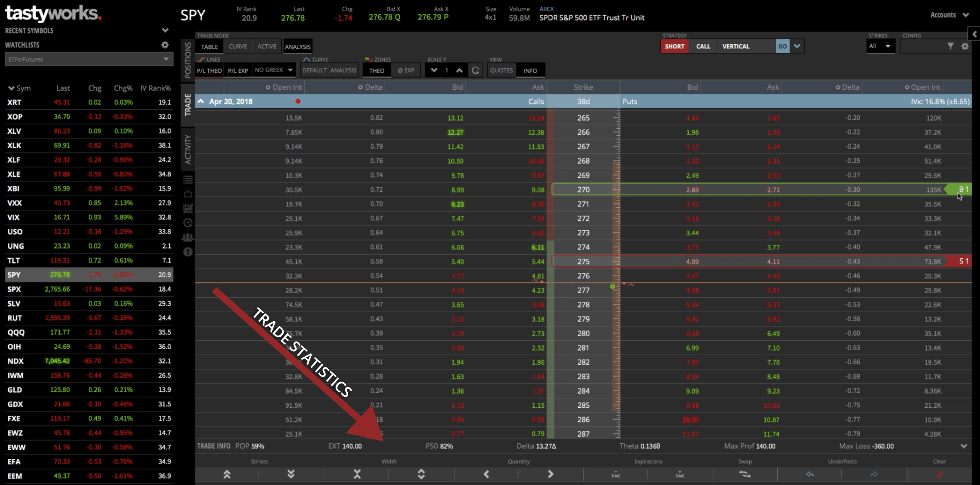
Task: Select ACTIVE trade mode tab
Action: (x=267, y=46)
